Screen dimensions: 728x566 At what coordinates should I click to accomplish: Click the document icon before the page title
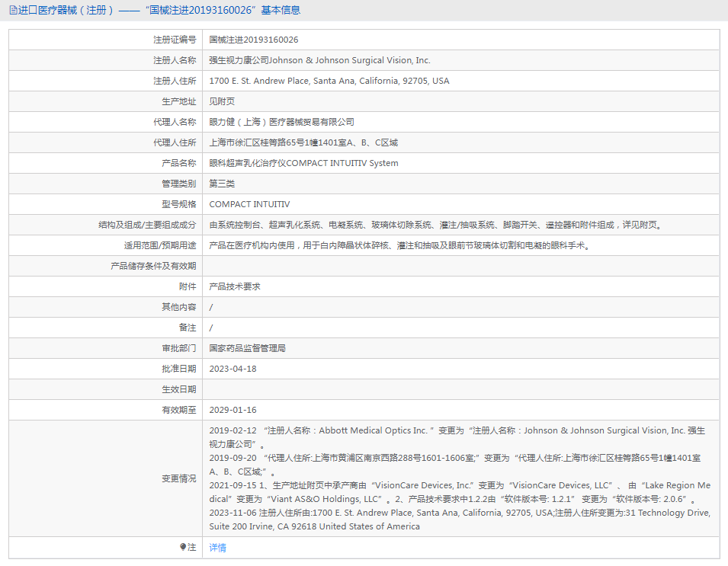[13, 10]
